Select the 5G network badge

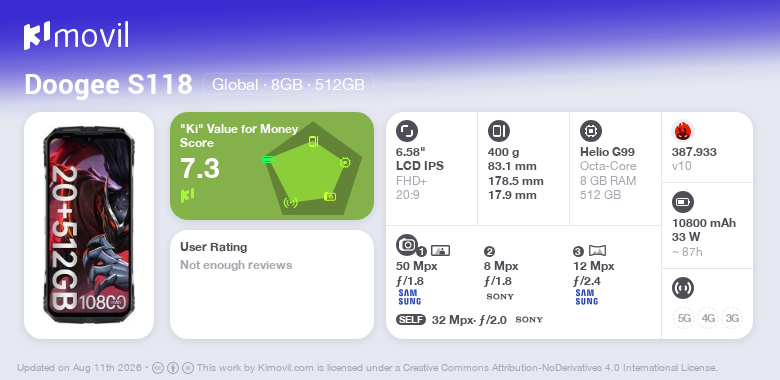(684, 318)
